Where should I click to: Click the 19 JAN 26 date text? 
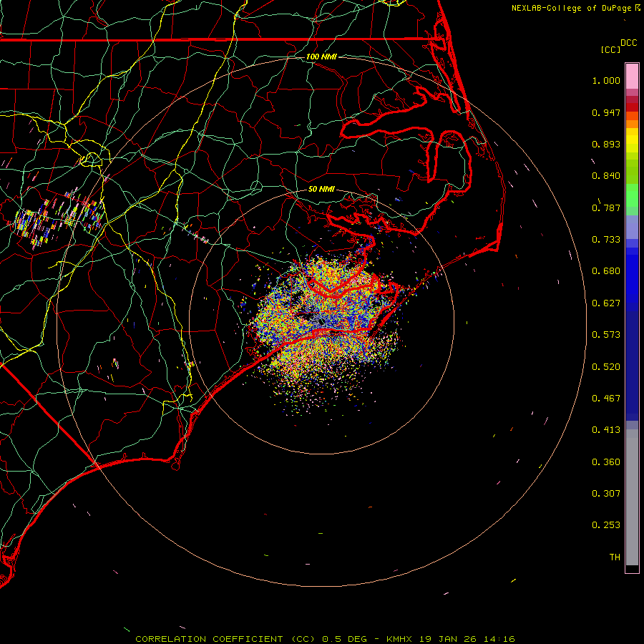[x=449, y=639]
